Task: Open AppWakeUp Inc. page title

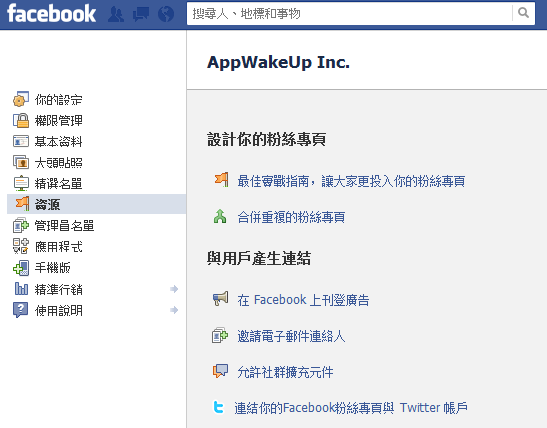Action: 278,63
